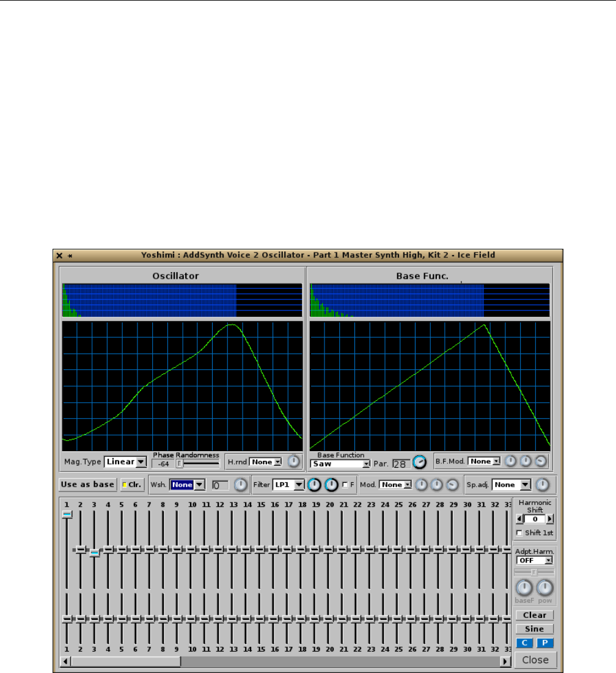This screenshot has height=673, width=616.
Task: Click the Oscillator spectrum display
Action: [x=182, y=300]
